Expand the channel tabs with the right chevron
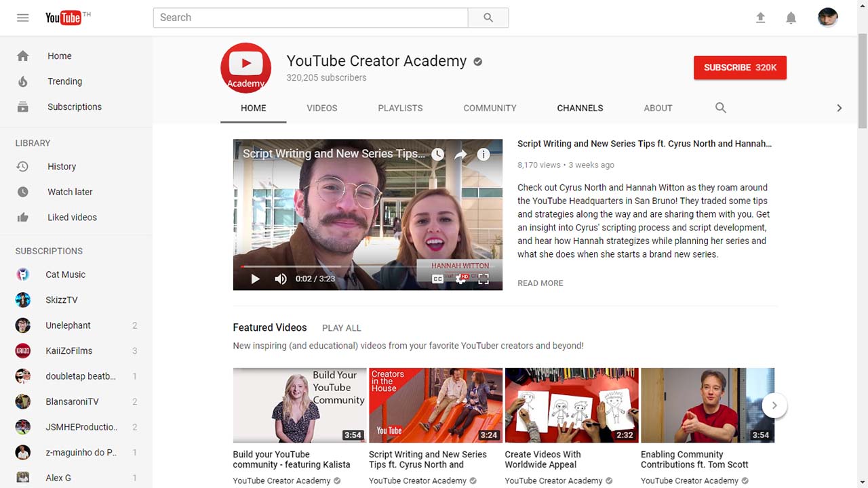Image resolution: width=868 pixels, height=488 pixels. click(x=839, y=108)
